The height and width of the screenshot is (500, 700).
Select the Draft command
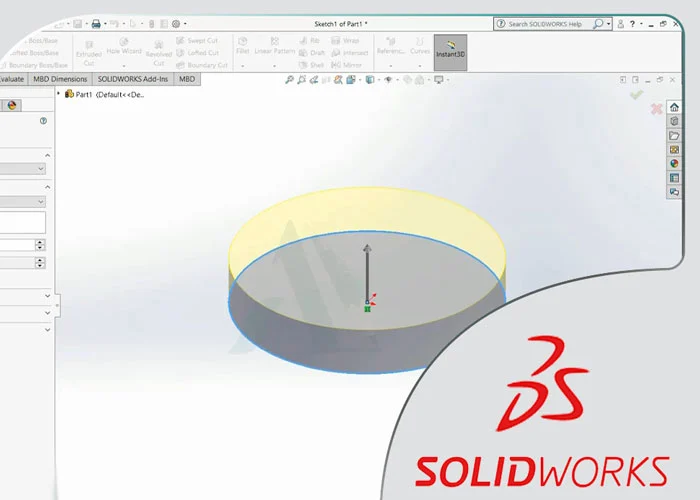pyautogui.click(x=312, y=53)
